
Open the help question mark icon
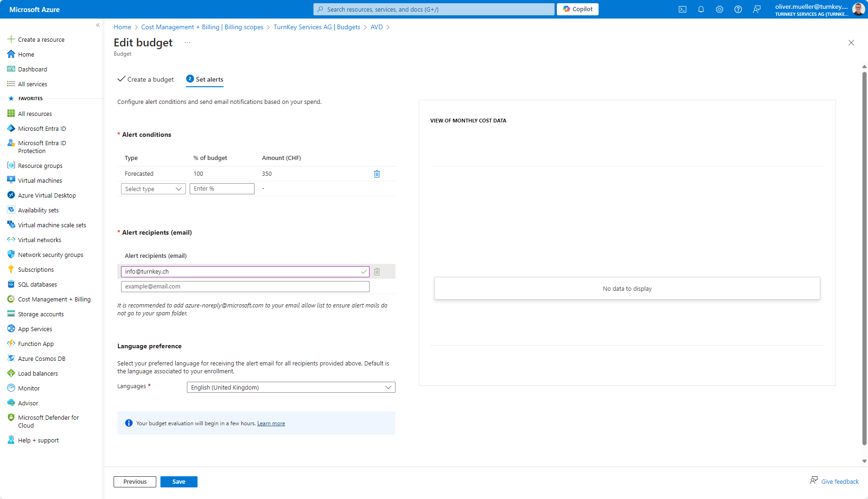738,9
